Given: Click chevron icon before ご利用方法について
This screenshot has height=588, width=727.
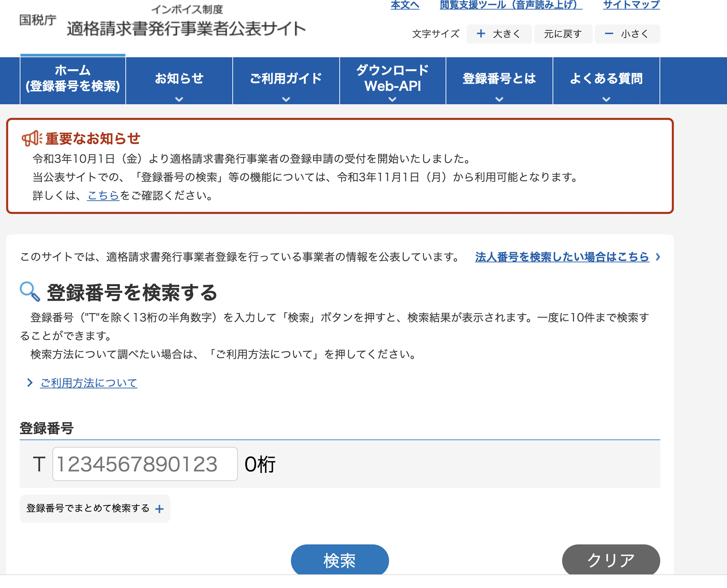Looking at the screenshot, I should tap(30, 383).
